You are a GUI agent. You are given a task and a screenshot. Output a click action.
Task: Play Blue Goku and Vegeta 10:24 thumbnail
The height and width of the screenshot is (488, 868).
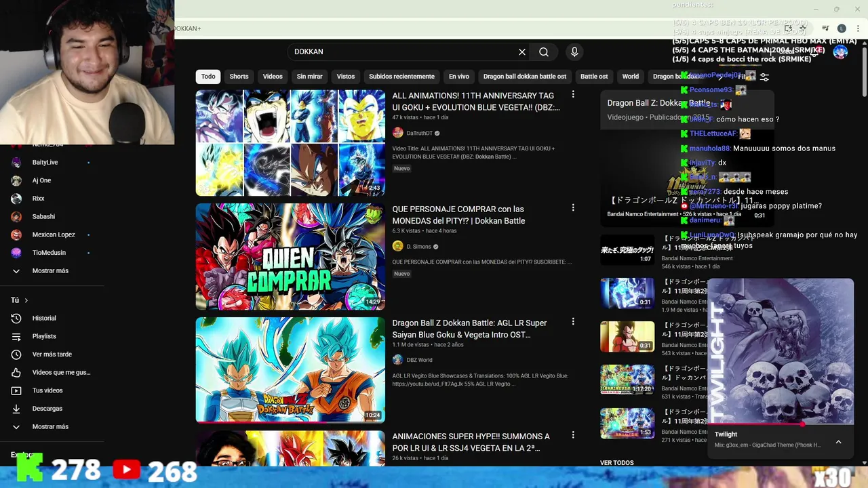[x=290, y=370]
